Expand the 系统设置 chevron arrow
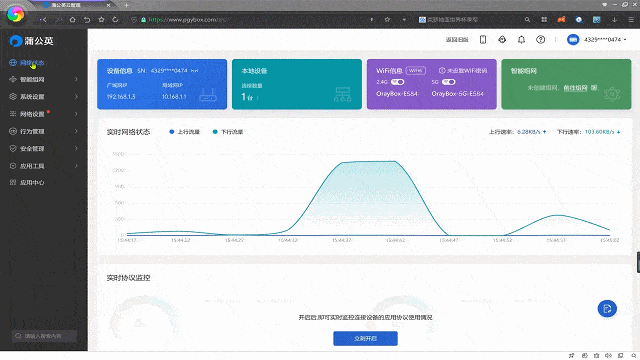The height and width of the screenshot is (360, 640). pyautogui.click(x=76, y=97)
